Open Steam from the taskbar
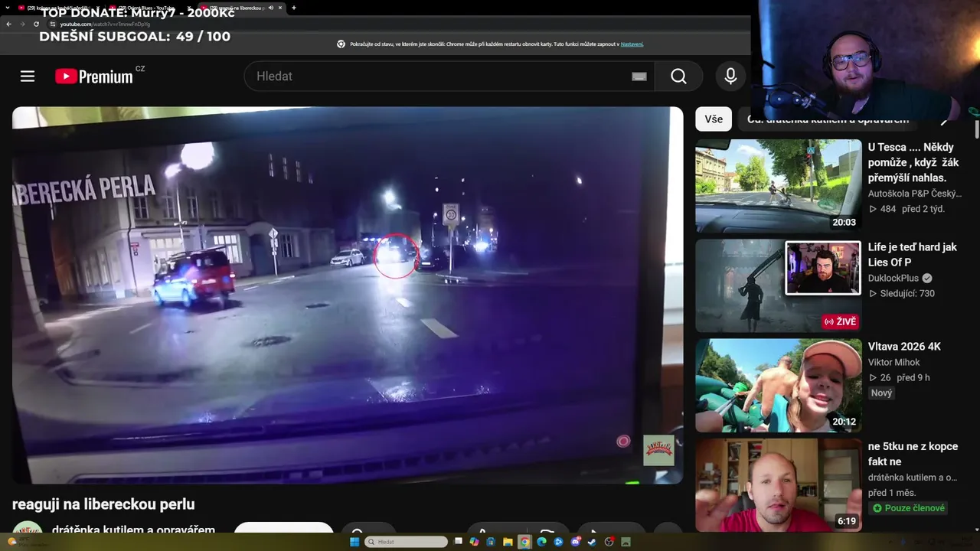Image resolution: width=980 pixels, height=551 pixels. click(x=593, y=542)
